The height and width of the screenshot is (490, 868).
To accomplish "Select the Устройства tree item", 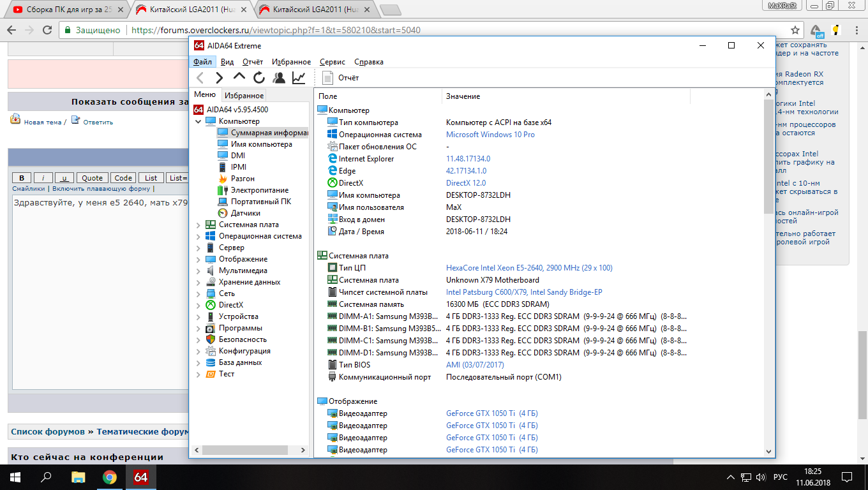I will 232,316.
